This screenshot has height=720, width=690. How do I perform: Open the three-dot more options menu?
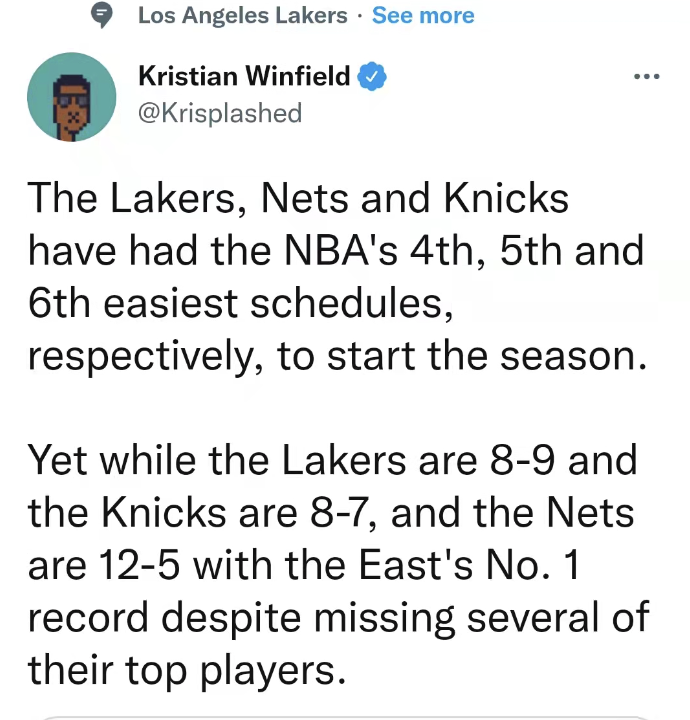(646, 76)
